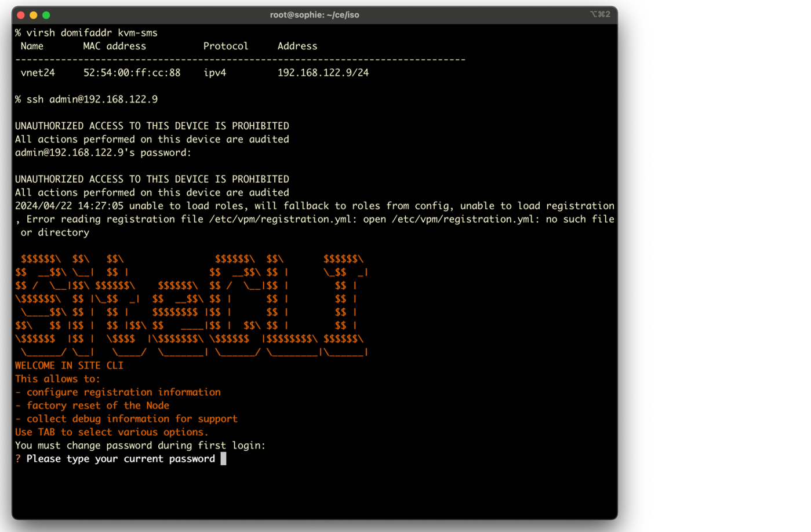This screenshot has width=811, height=532.
Task: Focus the block cursor after the password prompt
Action: pos(223,459)
